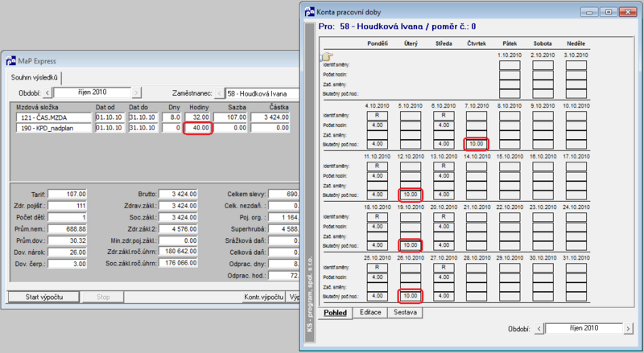Click the Pondělí column header
Viewport: 644px width, 353px height.
click(377, 43)
